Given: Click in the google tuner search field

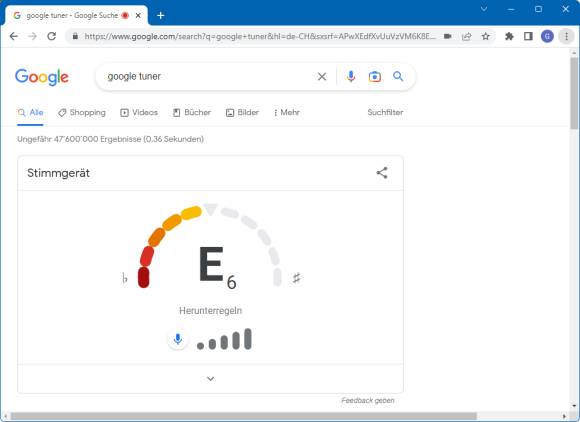Looking at the screenshot, I should tap(207, 77).
